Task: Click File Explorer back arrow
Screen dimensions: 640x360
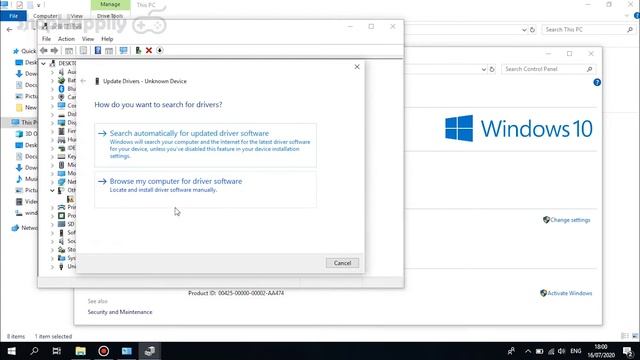Action: pos(9,29)
